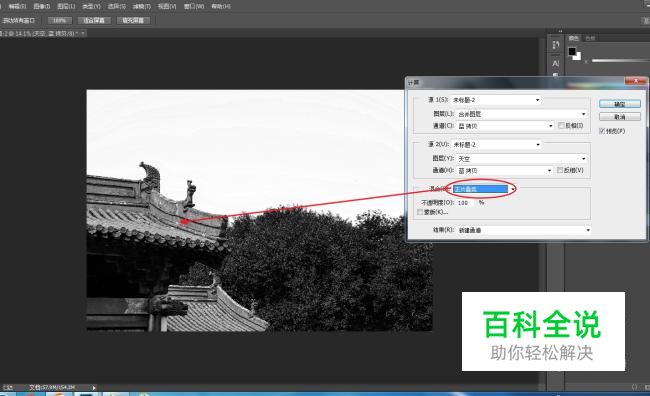Open the 结果(R) 新建通道 dropdown

[x=524, y=230]
